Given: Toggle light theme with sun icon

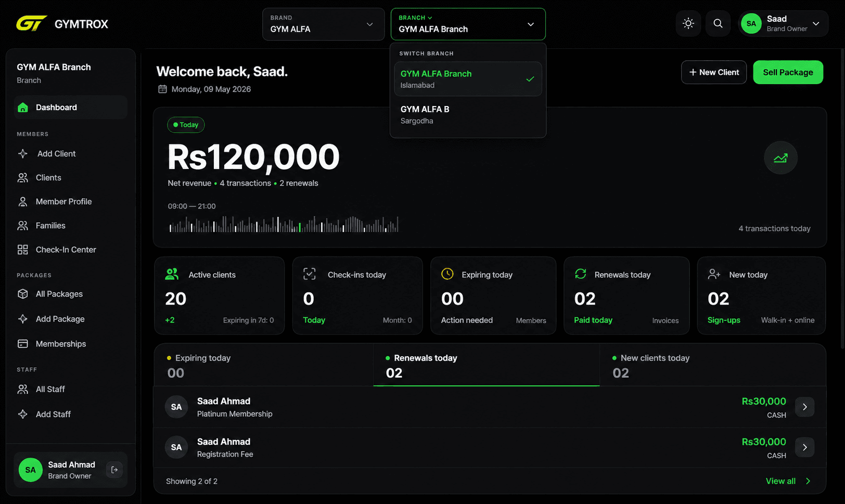Looking at the screenshot, I should point(688,23).
